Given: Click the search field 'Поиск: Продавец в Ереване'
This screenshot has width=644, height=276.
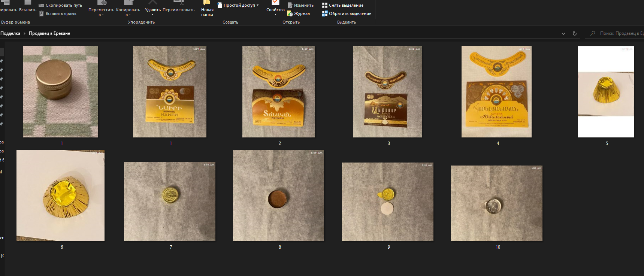Looking at the screenshot, I should [x=618, y=33].
